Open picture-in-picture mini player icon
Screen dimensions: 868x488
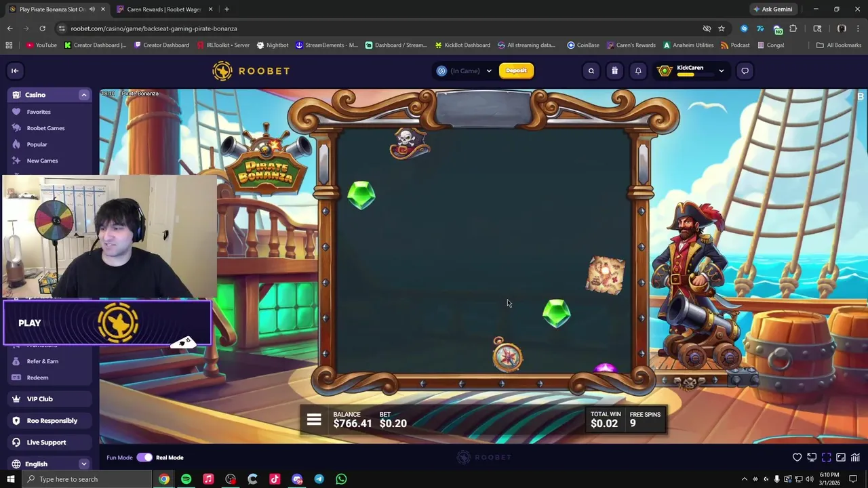click(x=841, y=457)
